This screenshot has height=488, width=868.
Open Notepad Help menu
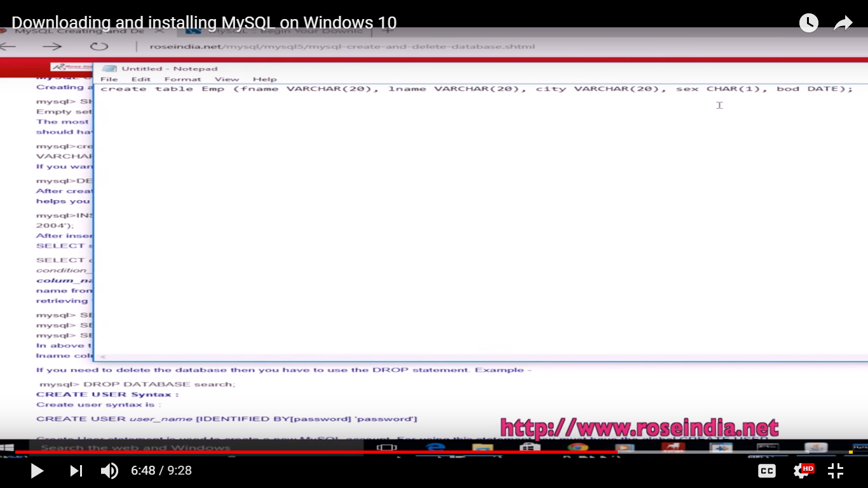pyautogui.click(x=264, y=79)
